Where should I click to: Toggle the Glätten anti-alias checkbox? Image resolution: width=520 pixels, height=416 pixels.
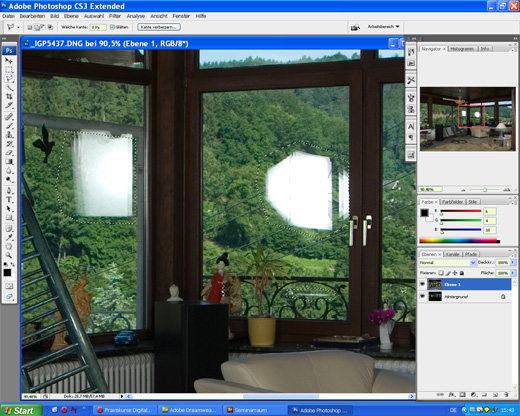(112, 27)
